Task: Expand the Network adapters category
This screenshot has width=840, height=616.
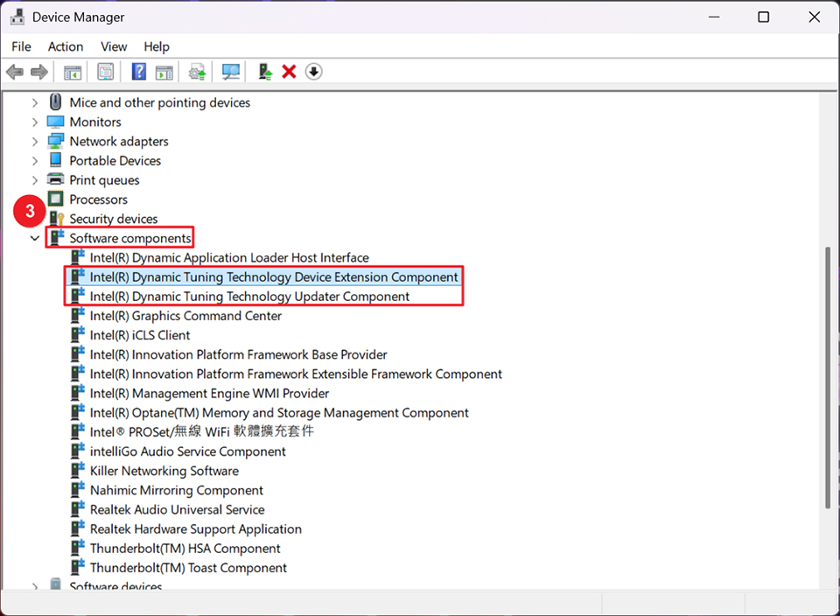Action: pyautogui.click(x=35, y=142)
